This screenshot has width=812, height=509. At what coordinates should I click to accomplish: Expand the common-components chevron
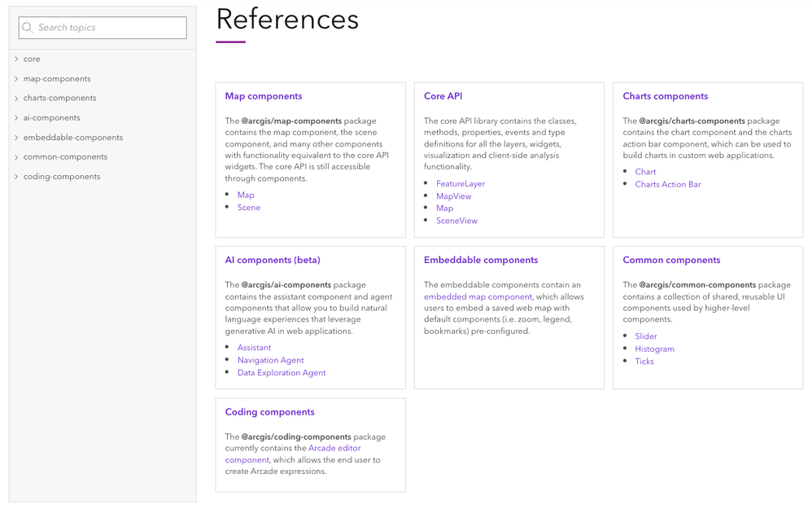(16, 156)
